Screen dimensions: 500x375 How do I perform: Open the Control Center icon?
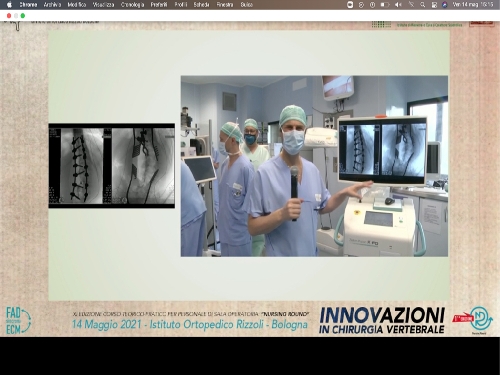434,5
